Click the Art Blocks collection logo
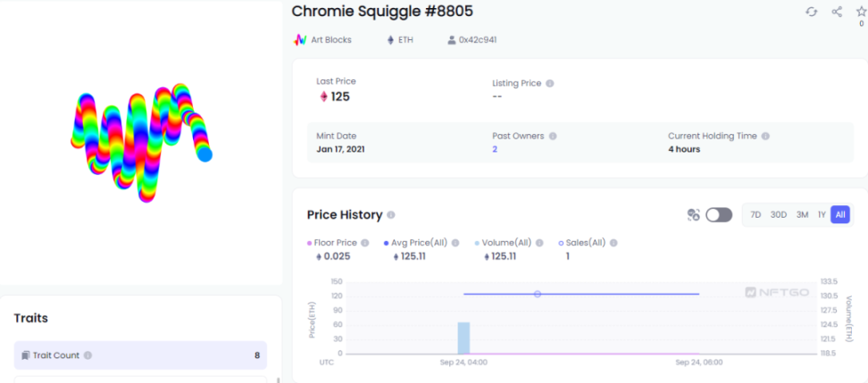 (300, 40)
